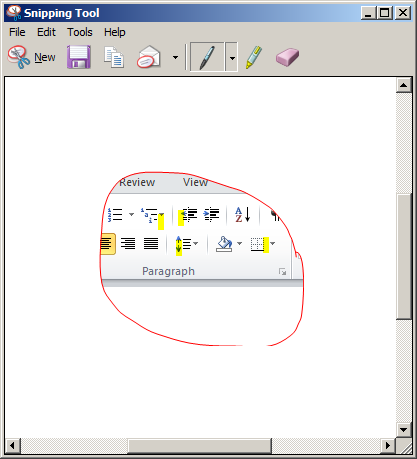Open the File menu
The width and height of the screenshot is (417, 459).
pos(17,32)
